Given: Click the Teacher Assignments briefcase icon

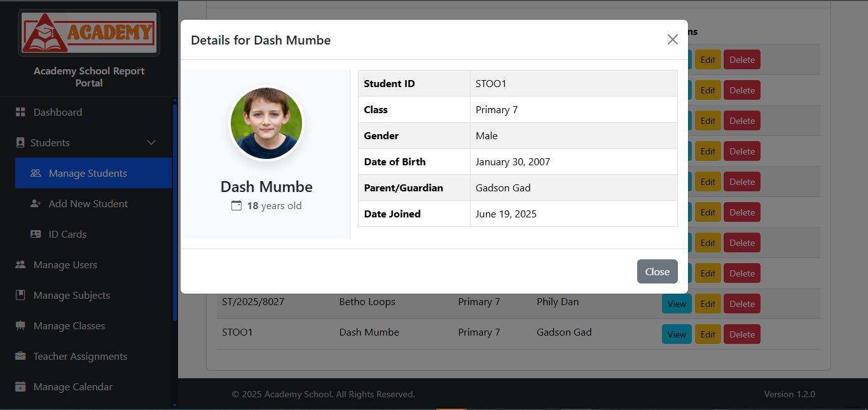Looking at the screenshot, I should pyautogui.click(x=20, y=357).
